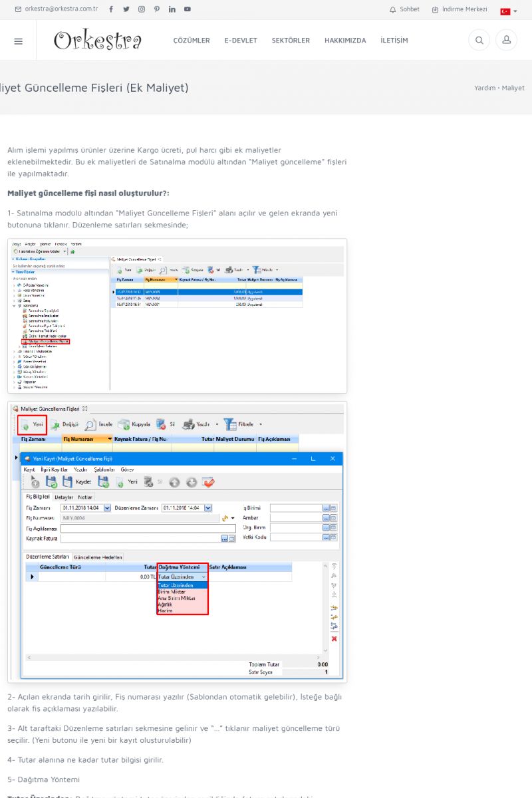Click Kopyala in the embedded screenshot toolbar

(x=134, y=424)
